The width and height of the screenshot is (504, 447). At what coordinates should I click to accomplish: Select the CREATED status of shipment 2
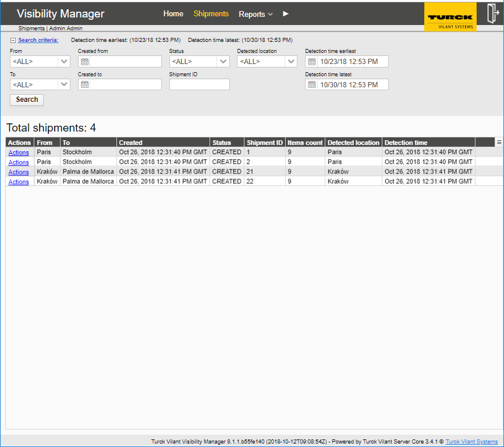click(226, 162)
